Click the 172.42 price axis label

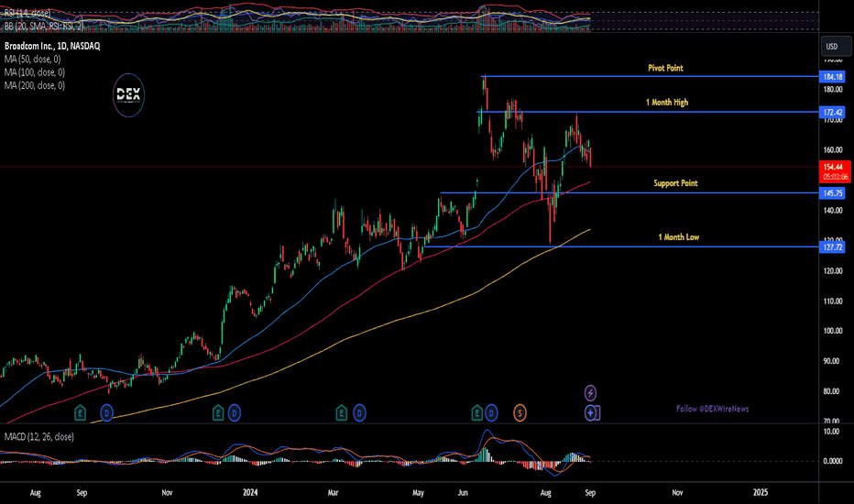pos(833,112)
